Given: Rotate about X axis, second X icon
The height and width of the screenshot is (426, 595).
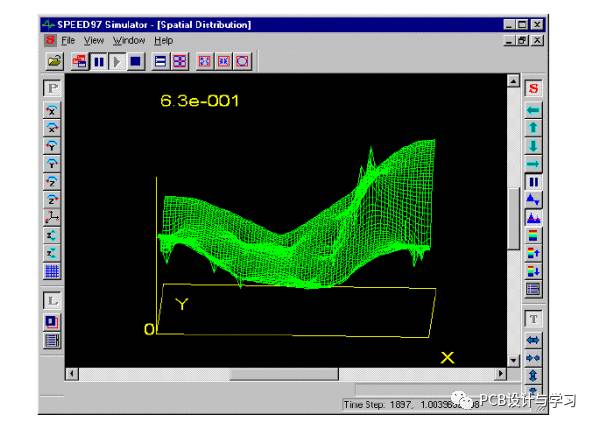Looking at the screenshot, I should tap(52, 128).
